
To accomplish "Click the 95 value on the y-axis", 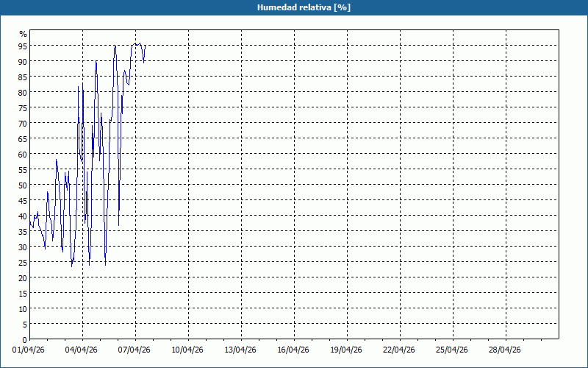I will pos(23,46).
